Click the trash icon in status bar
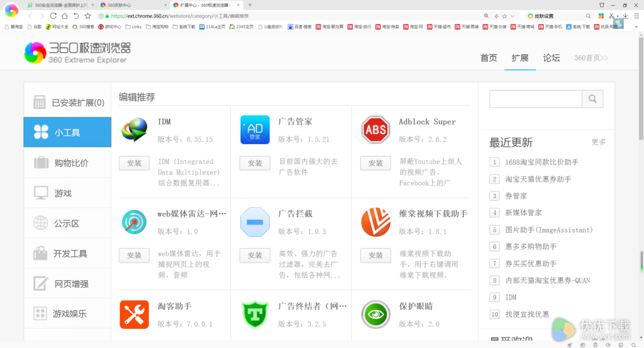Screen dimensions: 644x348 595,344
